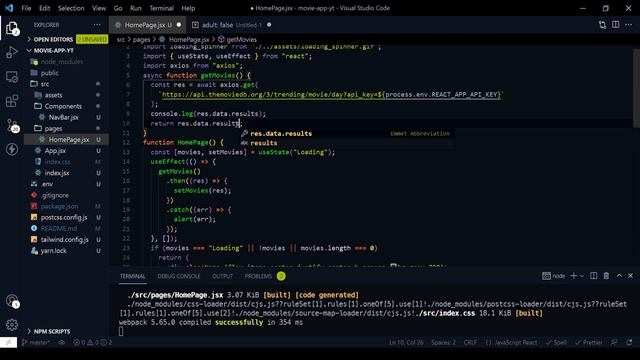The height and width of the screenshot is (360, 640).
Task: Open App.jsx file
Action: tap(67, 151)
